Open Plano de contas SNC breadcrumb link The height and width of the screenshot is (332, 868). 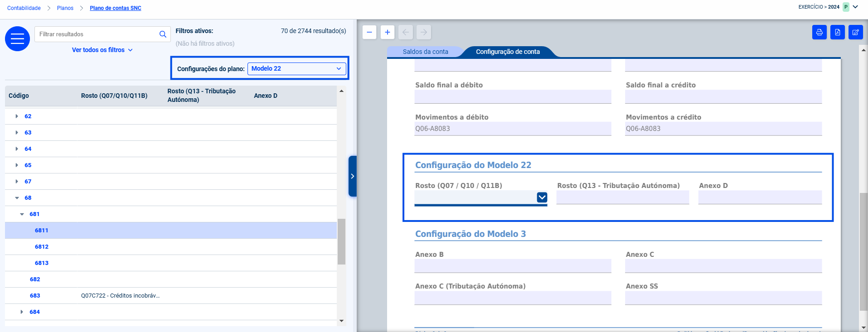click(x=116, y=8)
